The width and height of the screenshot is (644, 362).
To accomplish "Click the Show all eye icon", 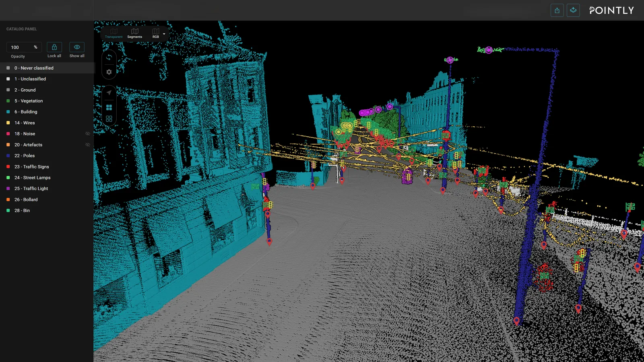I will (77, 47).
